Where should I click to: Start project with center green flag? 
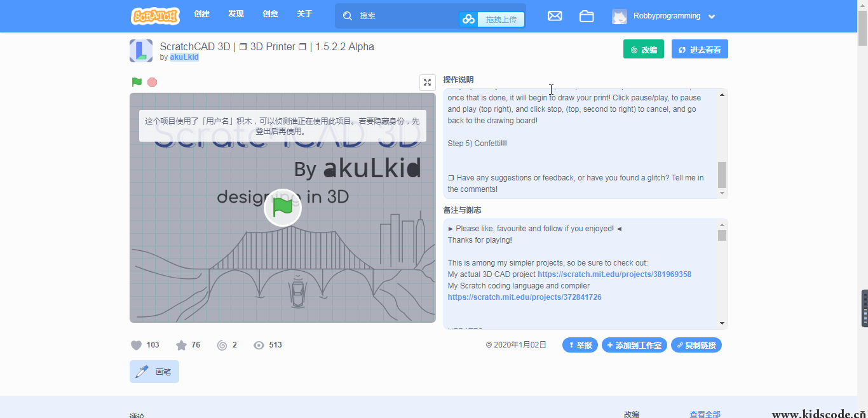pos(283,207)
